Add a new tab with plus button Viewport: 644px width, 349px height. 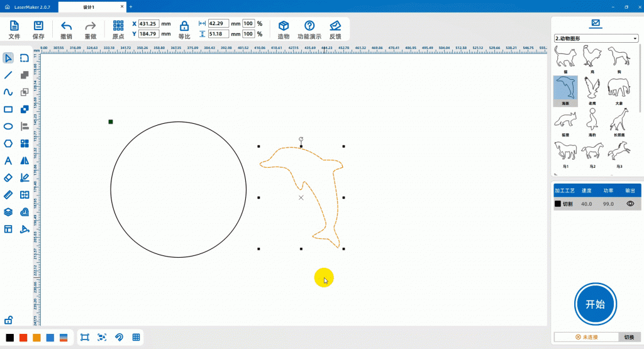pyautogui.click(x=131, y=6)
